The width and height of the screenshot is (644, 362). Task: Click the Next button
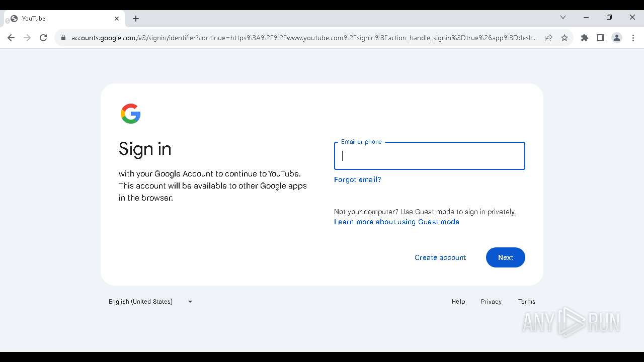506,257
